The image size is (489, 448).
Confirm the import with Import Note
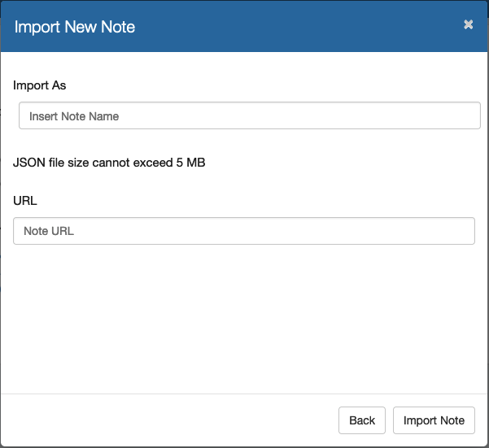coord(434,420)
